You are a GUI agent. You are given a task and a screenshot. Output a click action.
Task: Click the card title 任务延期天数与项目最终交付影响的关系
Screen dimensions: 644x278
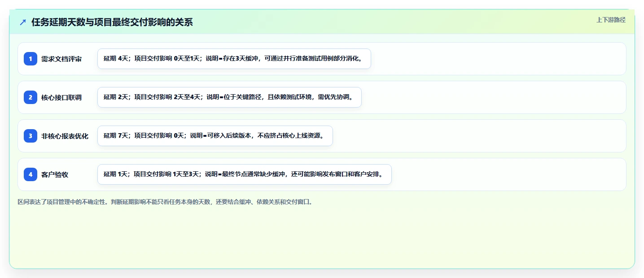pos(112,22)
